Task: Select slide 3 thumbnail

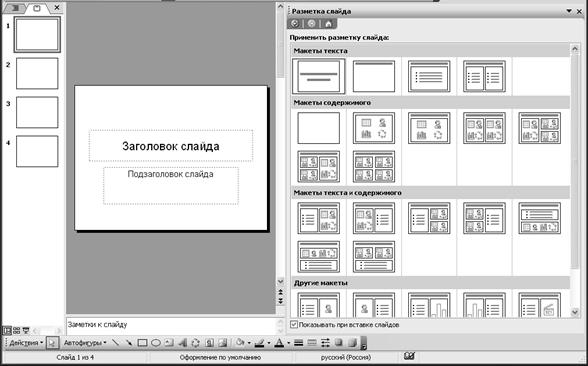Action: point(37,112)
